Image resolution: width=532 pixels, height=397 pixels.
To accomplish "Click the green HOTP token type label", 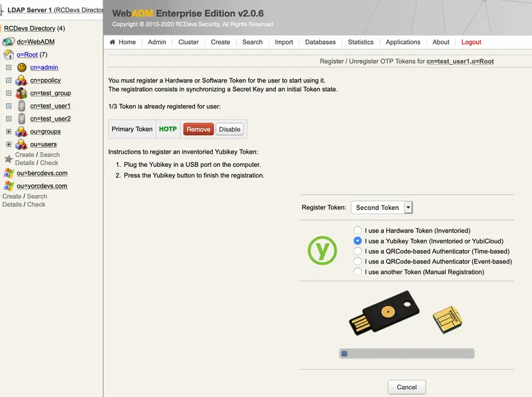I will click(x=168, y=129).
